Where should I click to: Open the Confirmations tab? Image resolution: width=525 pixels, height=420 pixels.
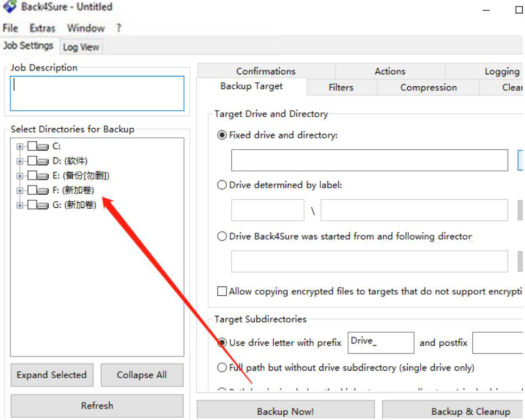pos(266,71)
